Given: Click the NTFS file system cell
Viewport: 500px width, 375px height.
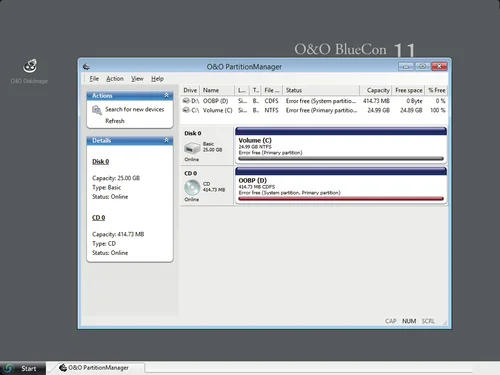Looking at the screenshot, I should 271,110.
